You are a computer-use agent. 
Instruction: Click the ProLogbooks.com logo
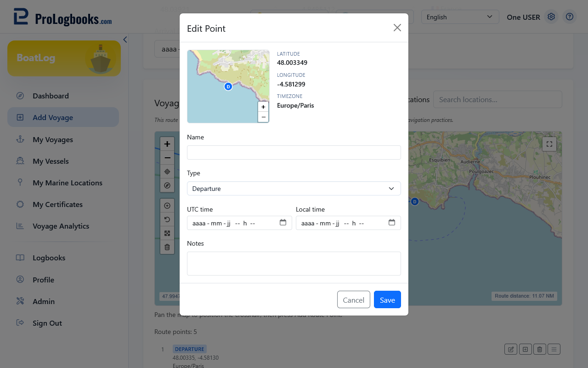(63, 17)
